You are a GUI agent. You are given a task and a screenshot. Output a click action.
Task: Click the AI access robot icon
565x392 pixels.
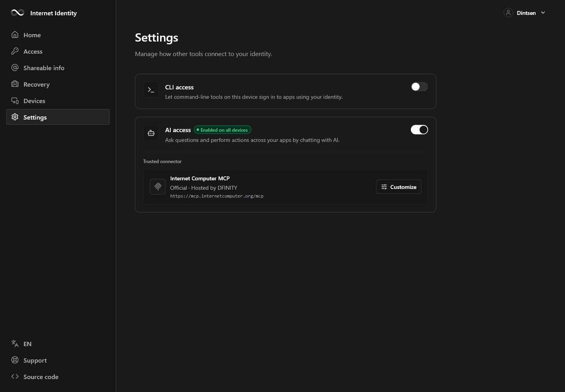pos(151,133)
